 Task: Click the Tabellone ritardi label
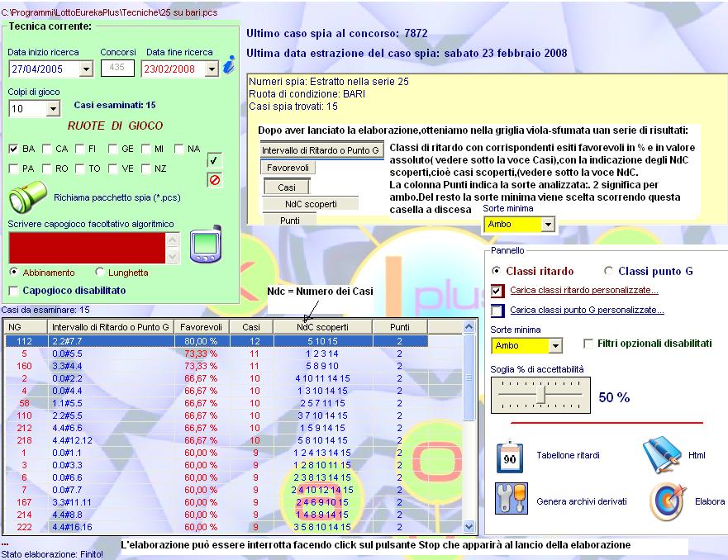click(568, 455)
